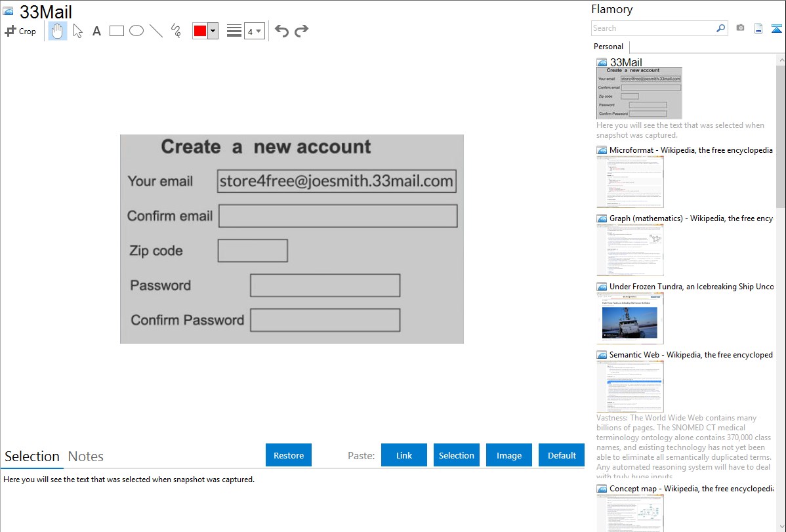Open the color picker dropdown arrow
Image resolution: width=786 pixels, height=532 pixels.
point(213,31)
